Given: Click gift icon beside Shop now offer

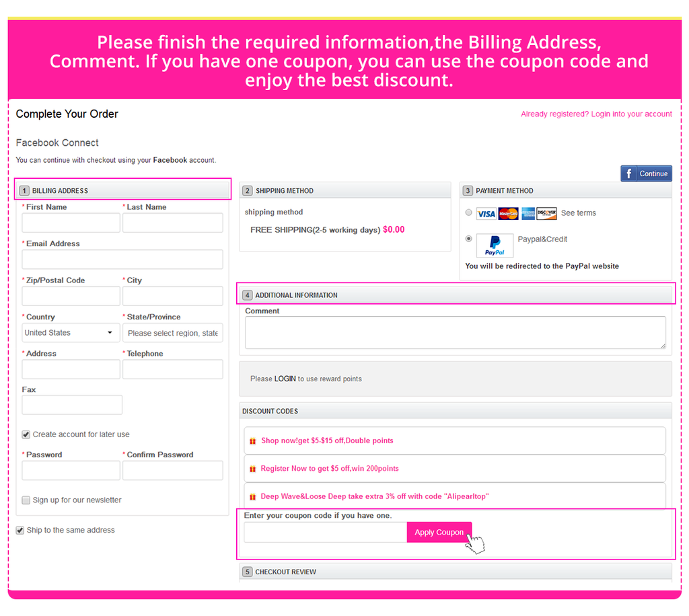Looking at the screenshot, I should click(253, 441).
